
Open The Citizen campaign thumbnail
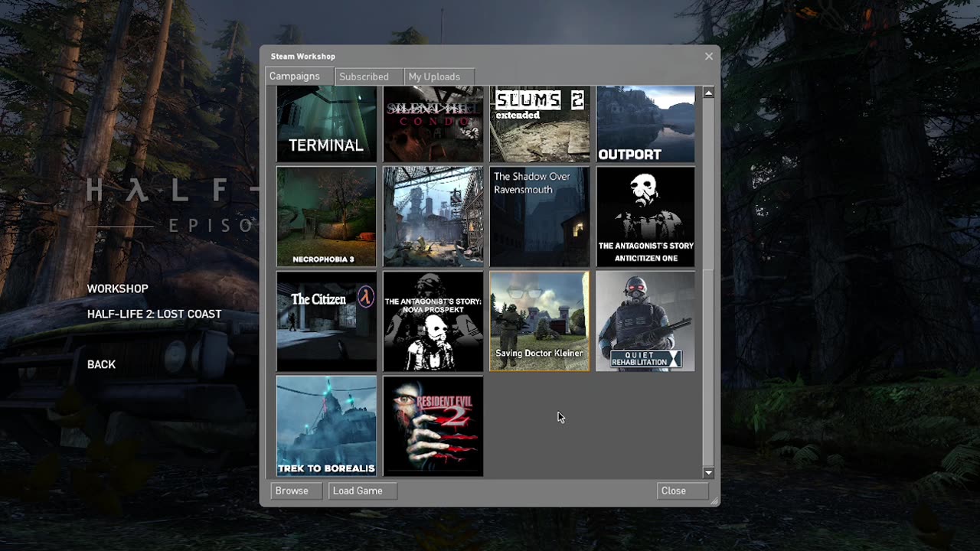(x=326, y=321)
